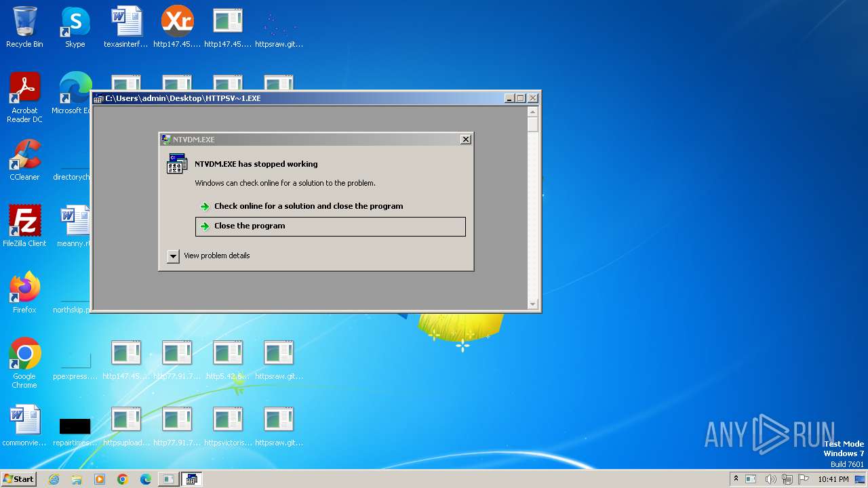
Task: Launch Internet Explorer from taskbar
Action: pyautogui.click(x=54, y=479)
